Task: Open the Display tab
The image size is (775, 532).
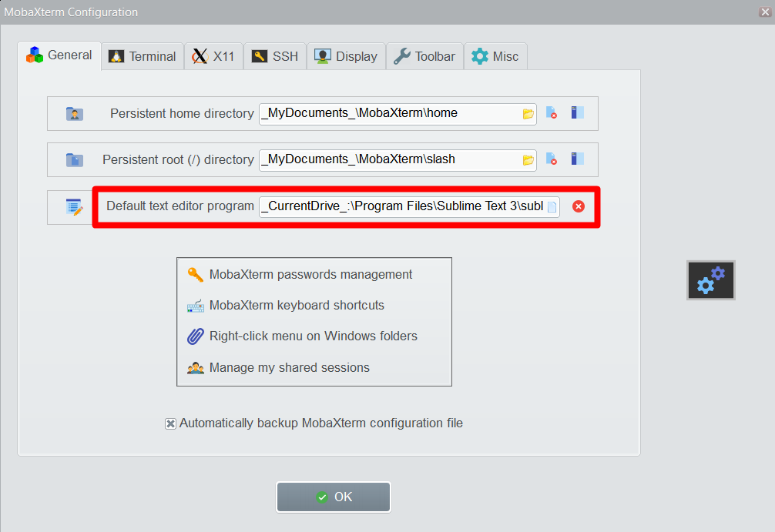Action: [345, 55]
